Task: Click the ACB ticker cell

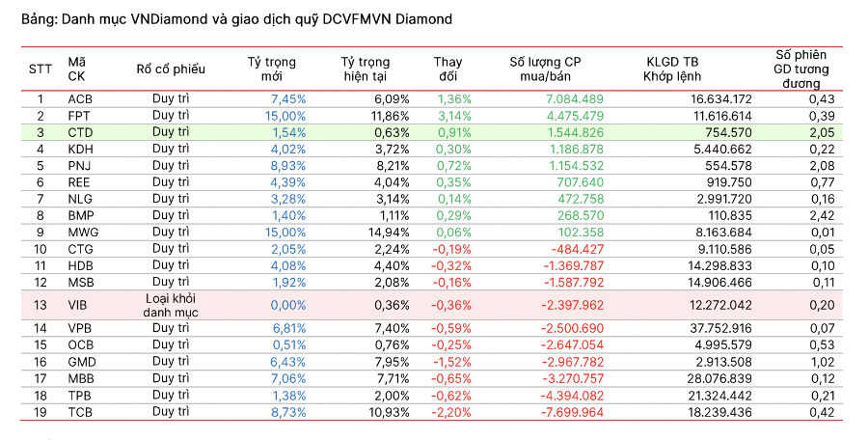Action: tap(81, 98)
